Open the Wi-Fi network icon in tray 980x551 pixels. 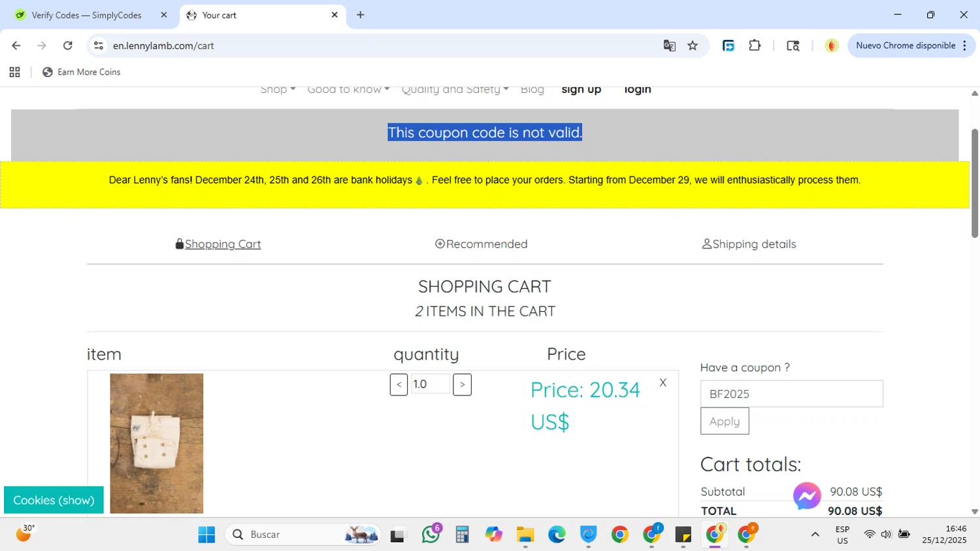(869, 535)
